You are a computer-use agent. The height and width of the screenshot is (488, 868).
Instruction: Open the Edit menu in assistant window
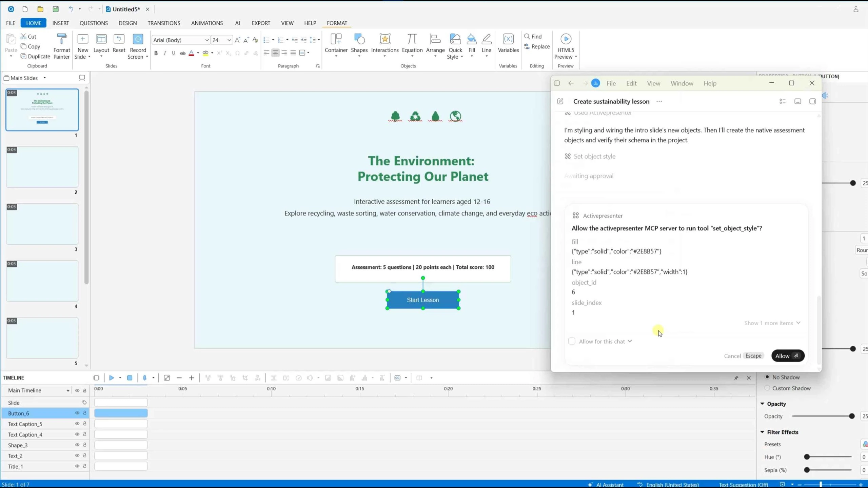coord(631,83)
